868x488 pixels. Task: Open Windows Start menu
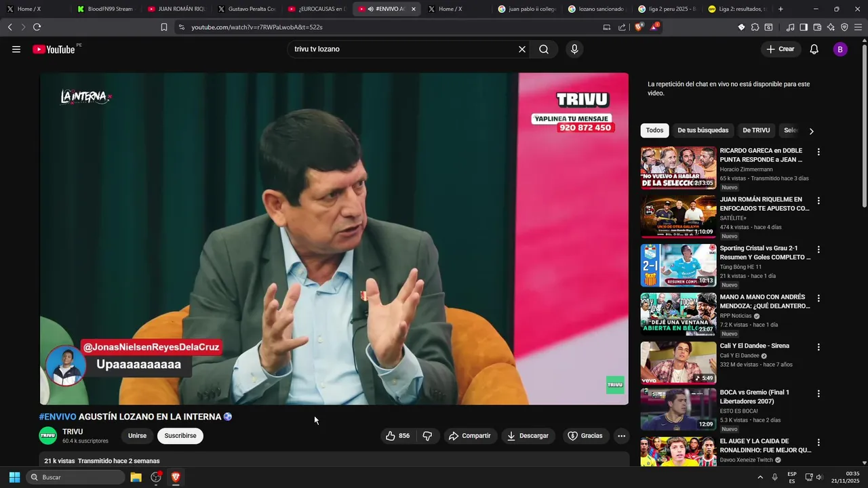click(14, 477)
